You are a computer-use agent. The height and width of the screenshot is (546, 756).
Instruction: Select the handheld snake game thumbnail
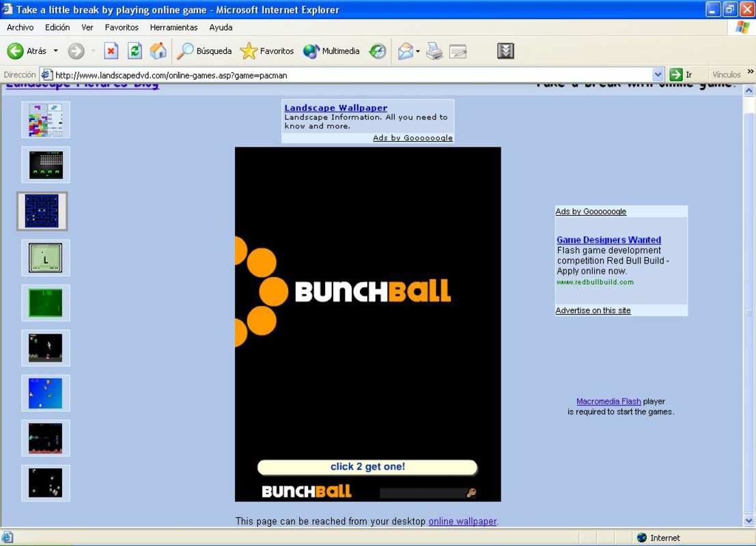(x=46, y=258)
